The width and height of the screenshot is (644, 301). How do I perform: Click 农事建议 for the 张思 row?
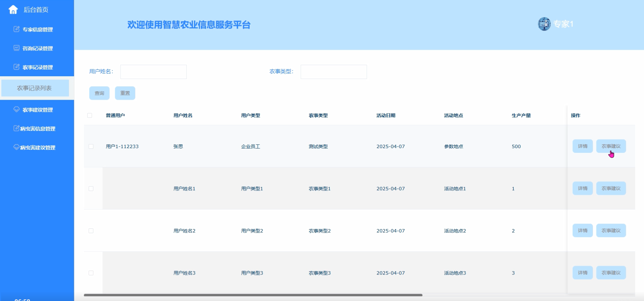tap(611, 146)
